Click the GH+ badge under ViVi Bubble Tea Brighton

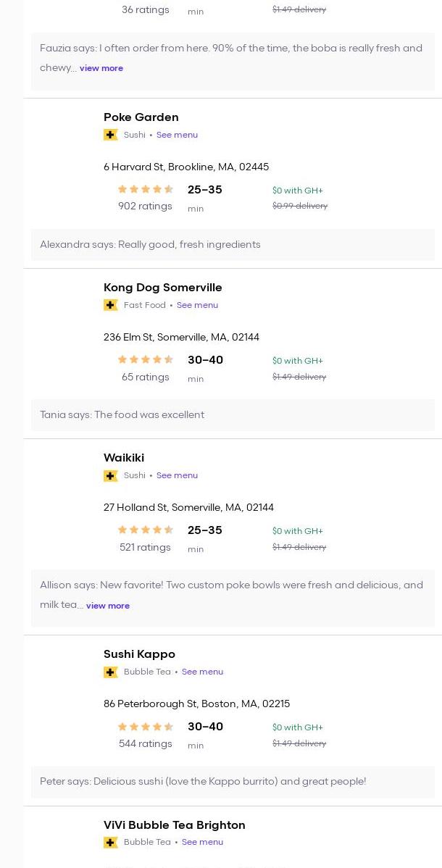111,842
